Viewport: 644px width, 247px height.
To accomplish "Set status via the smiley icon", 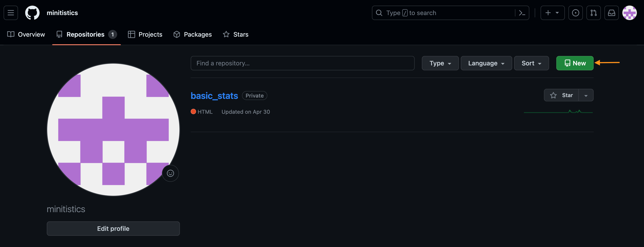I will (170, 173).
